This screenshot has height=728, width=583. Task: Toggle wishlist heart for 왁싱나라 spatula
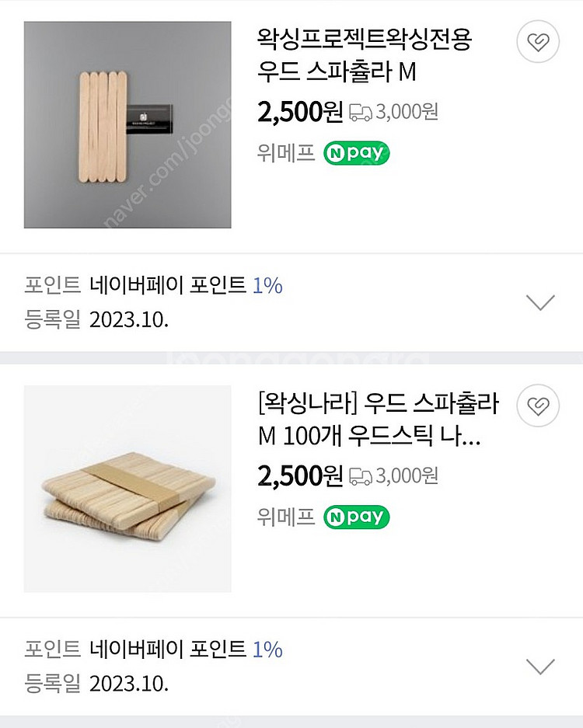[538, 405]
